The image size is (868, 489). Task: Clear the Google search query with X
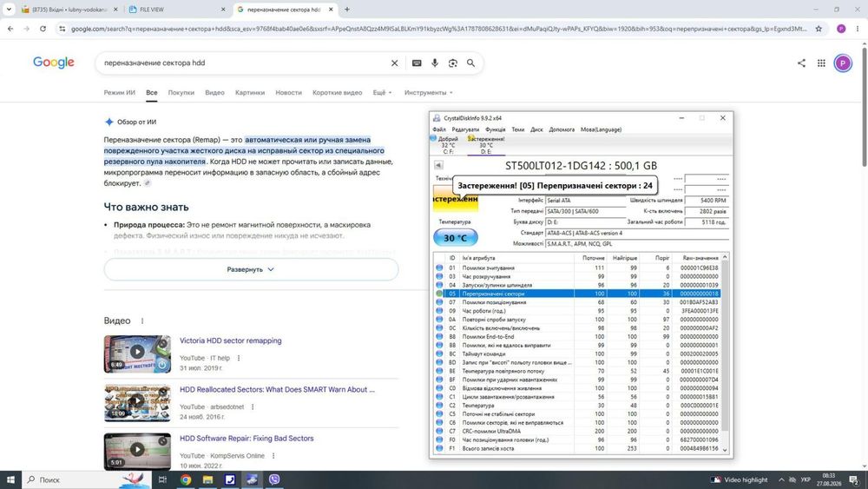pos(395,63)
